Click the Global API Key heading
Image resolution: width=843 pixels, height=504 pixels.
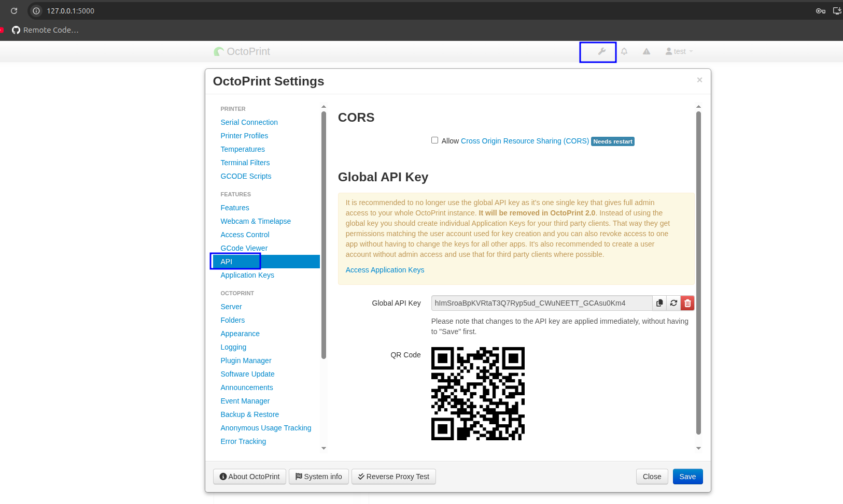383,177
